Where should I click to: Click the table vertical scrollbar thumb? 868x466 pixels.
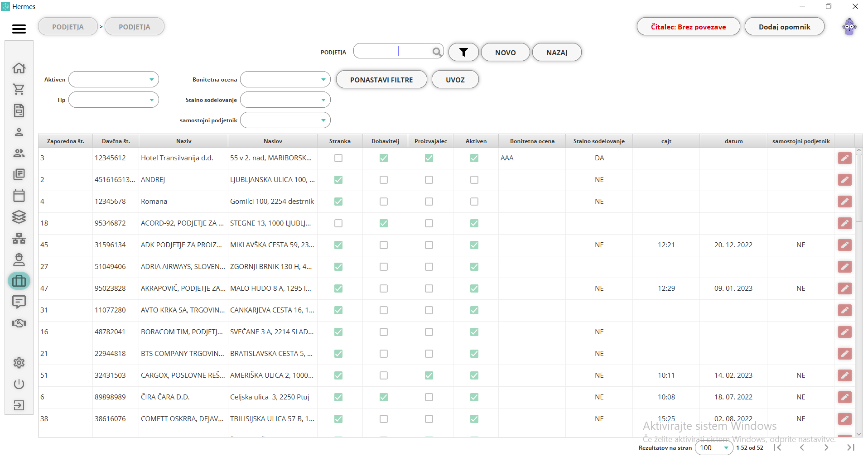tap(859, 187)
